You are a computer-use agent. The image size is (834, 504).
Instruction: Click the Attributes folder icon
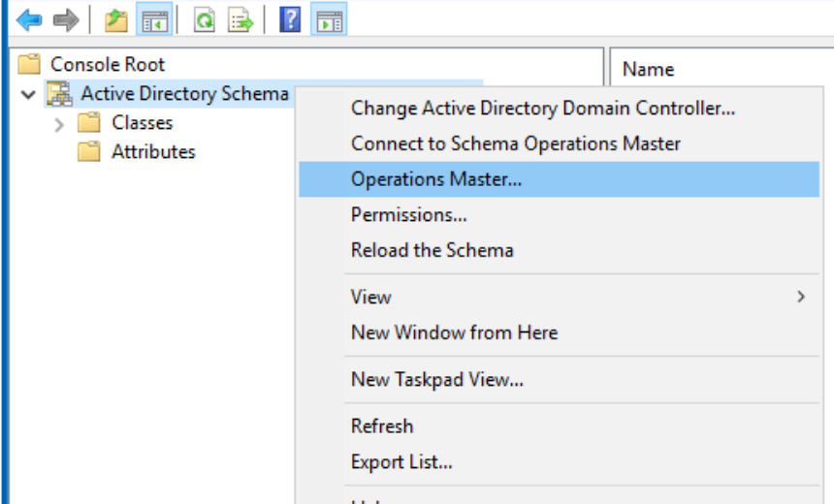[x=89, y=151]
